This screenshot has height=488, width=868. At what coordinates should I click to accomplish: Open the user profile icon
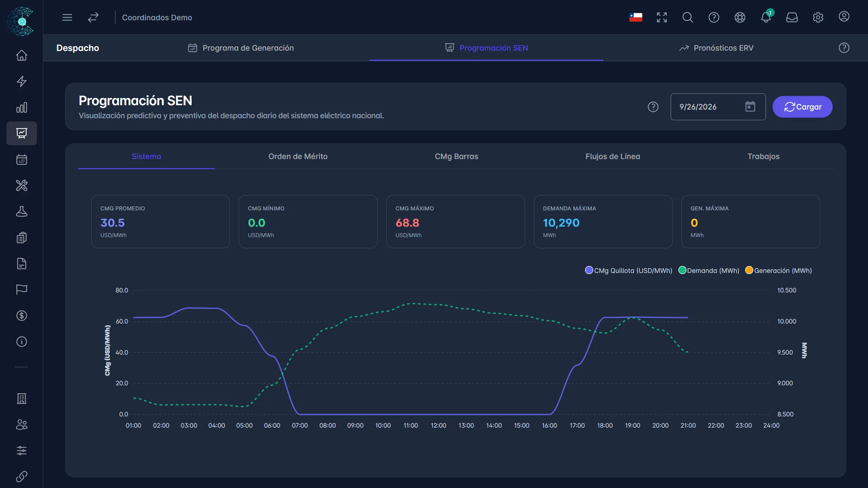click(844, 17)
